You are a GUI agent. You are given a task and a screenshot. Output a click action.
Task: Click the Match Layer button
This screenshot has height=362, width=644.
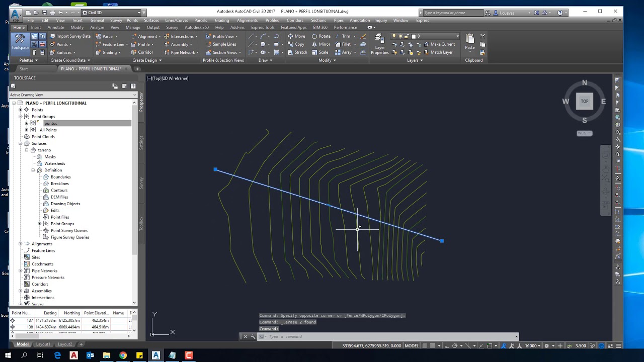441,52
